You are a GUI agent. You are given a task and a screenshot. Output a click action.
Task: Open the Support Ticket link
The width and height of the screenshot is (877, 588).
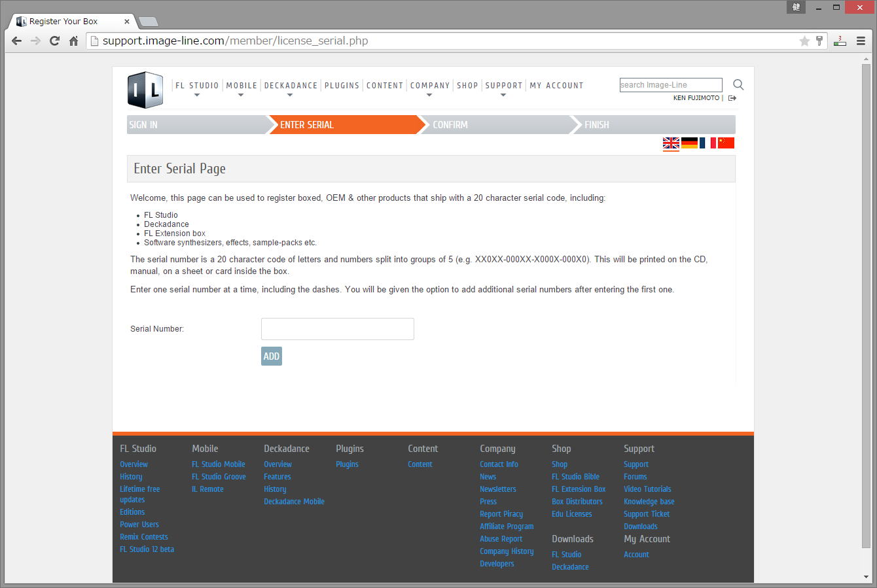[x=647, y=514]
